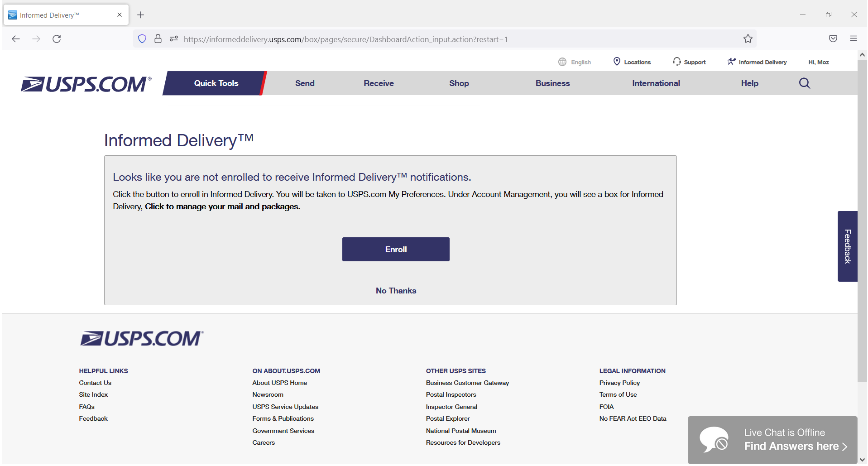Open the FAQs footer link
This screenshot has height=466, width=868.
pyautogui.click(x=86, y=407)
